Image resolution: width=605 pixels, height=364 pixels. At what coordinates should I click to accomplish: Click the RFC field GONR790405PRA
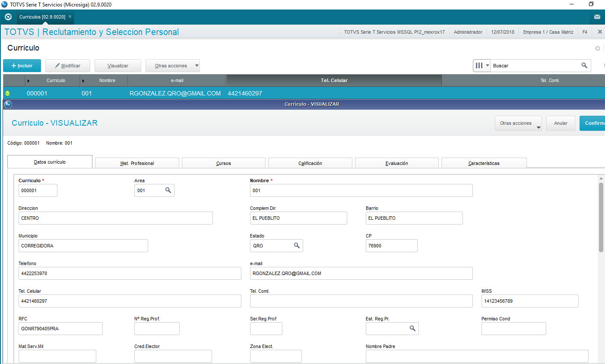[60, 329]
